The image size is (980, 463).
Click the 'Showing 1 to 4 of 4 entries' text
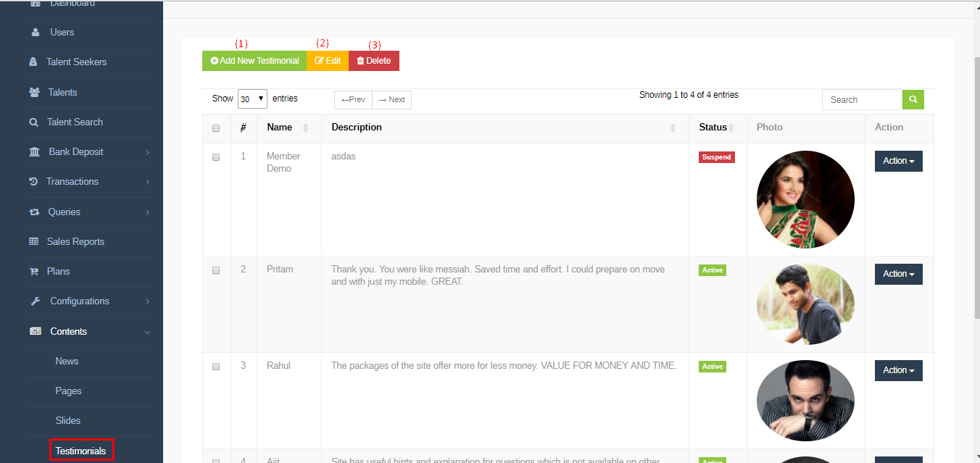(x=689, y=95)
